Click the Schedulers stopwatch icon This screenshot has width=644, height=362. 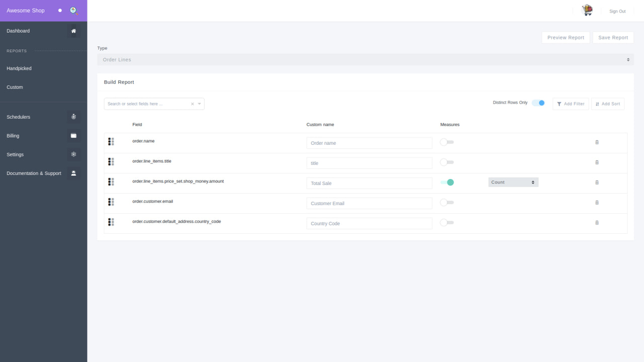(73, 117)
